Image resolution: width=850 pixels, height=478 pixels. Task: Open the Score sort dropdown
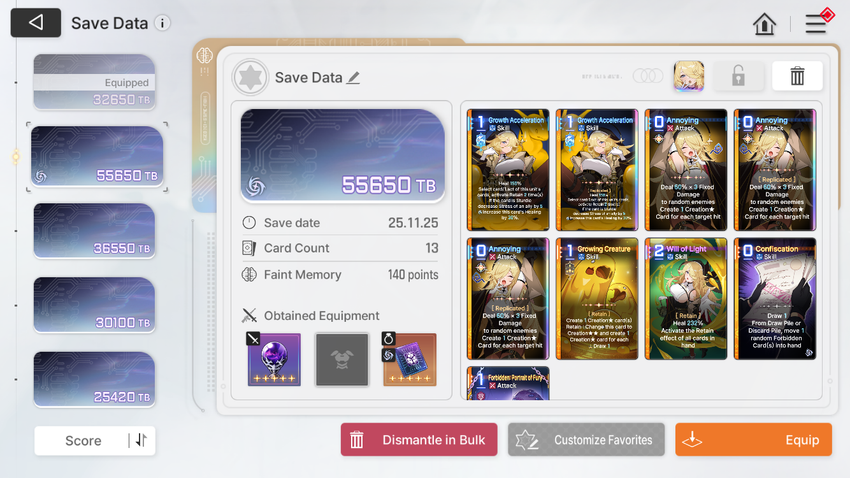83,441
